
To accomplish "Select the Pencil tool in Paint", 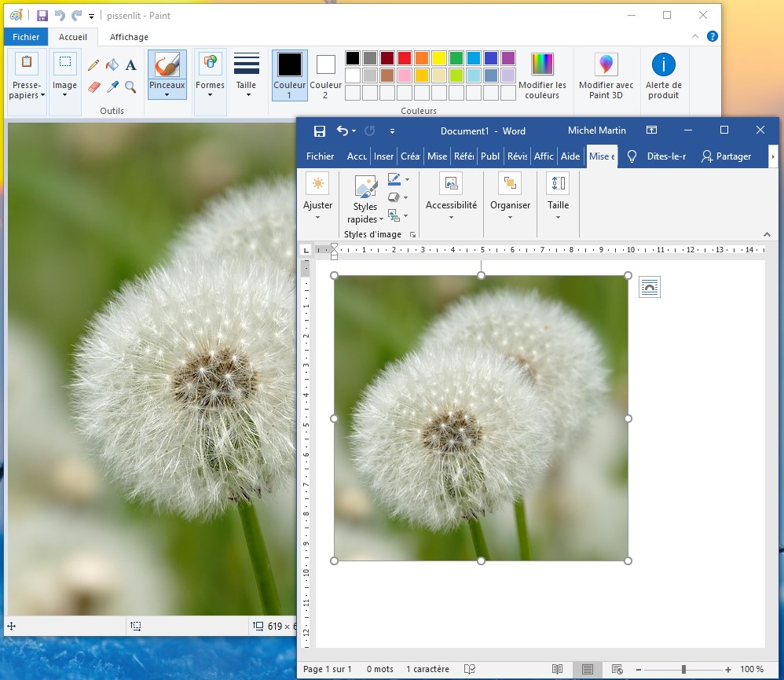I will click(x=93, y=64).
